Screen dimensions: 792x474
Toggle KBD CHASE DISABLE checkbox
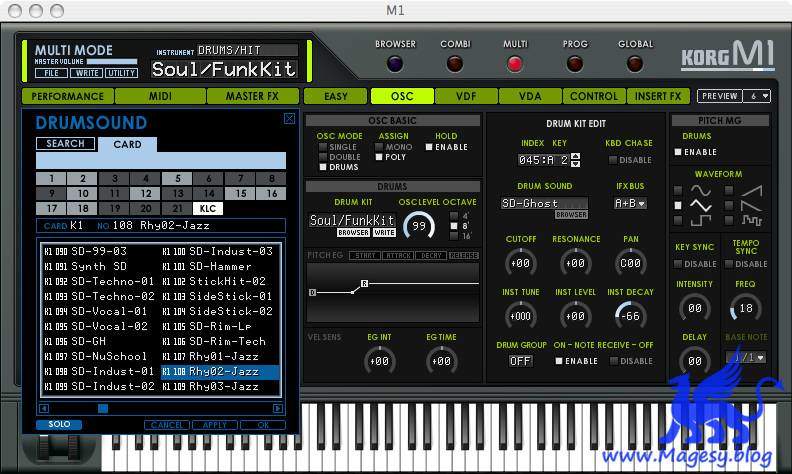[x=613, y=160]
